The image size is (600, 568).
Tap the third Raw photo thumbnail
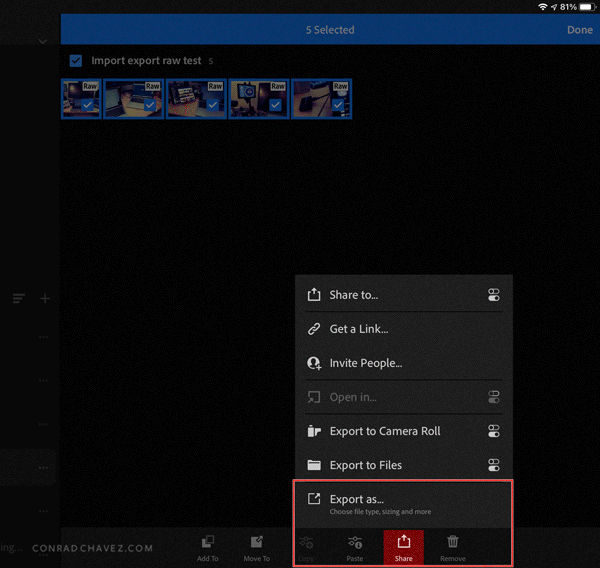(196, 99)
